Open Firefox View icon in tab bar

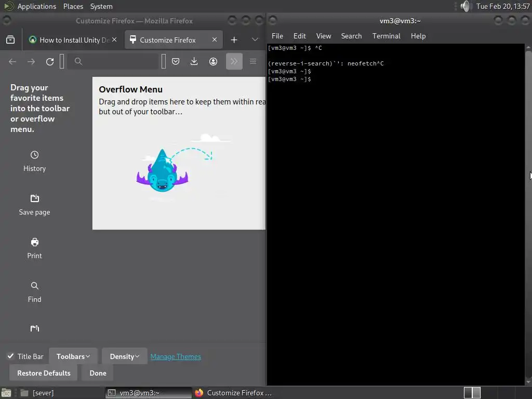point(10,39)
